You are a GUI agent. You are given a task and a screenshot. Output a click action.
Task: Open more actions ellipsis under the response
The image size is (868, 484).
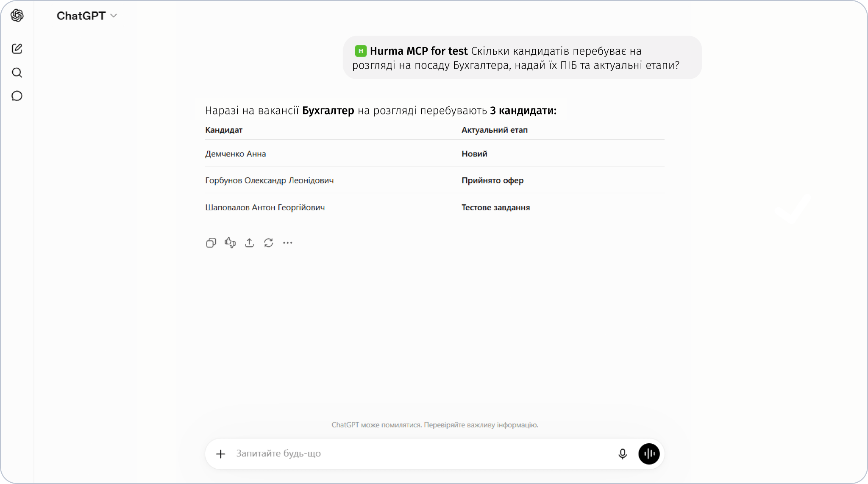[288, 242]
